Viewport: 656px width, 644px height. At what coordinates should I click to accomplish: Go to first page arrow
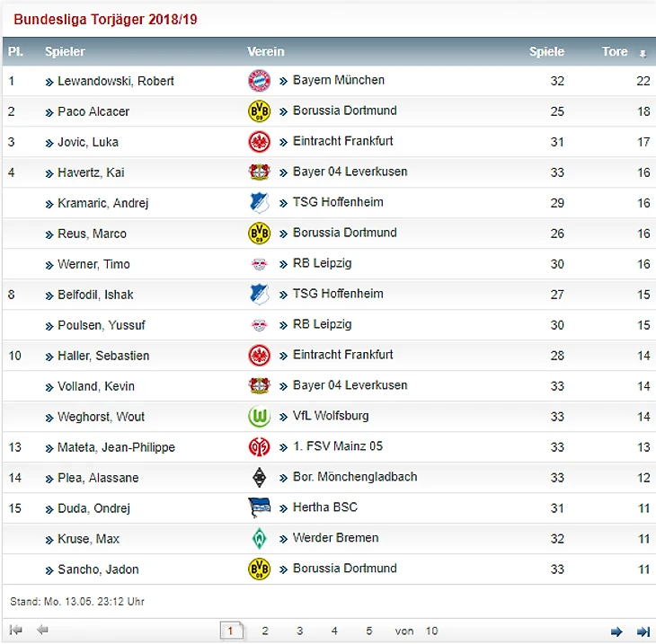[16, 630]
